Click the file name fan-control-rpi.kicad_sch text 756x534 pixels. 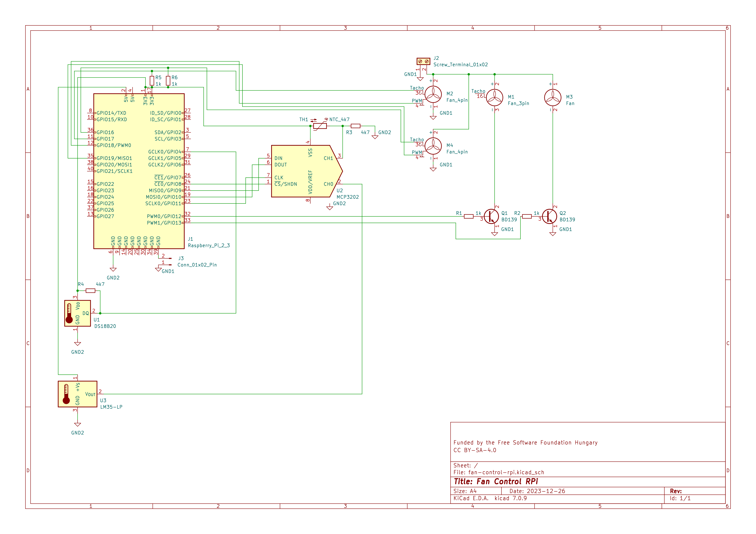(506, 472)
